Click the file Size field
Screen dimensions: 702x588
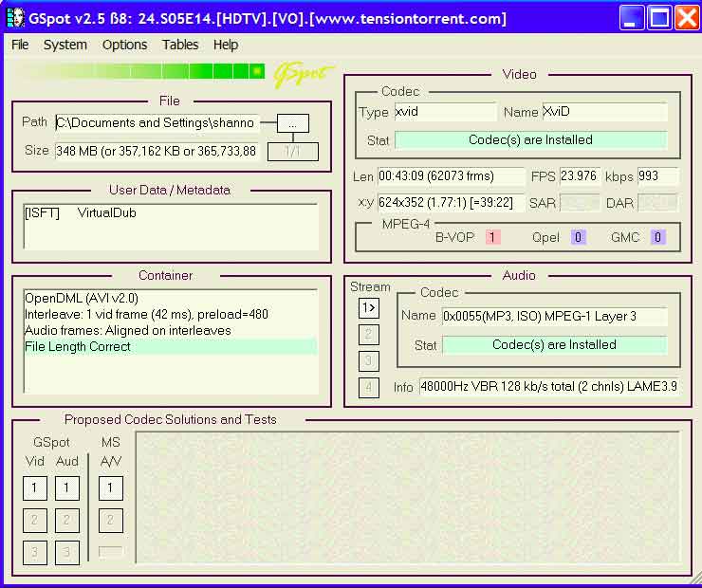(157, 151)
